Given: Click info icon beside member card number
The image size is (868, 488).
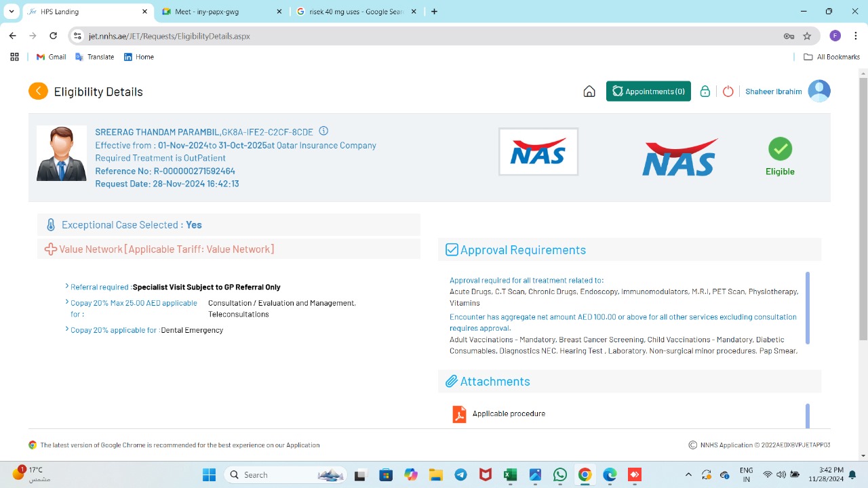Looking at the screenshot, I should (323, 131).
